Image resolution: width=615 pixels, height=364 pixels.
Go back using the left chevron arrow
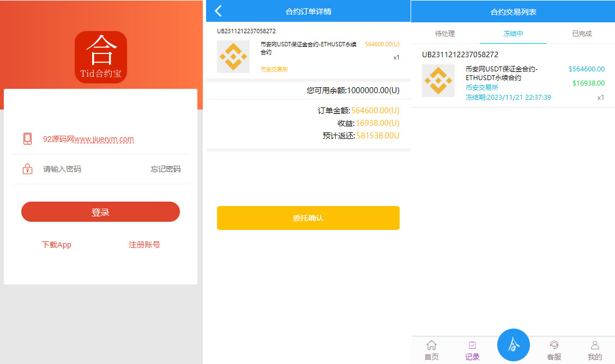coord(219,11)
